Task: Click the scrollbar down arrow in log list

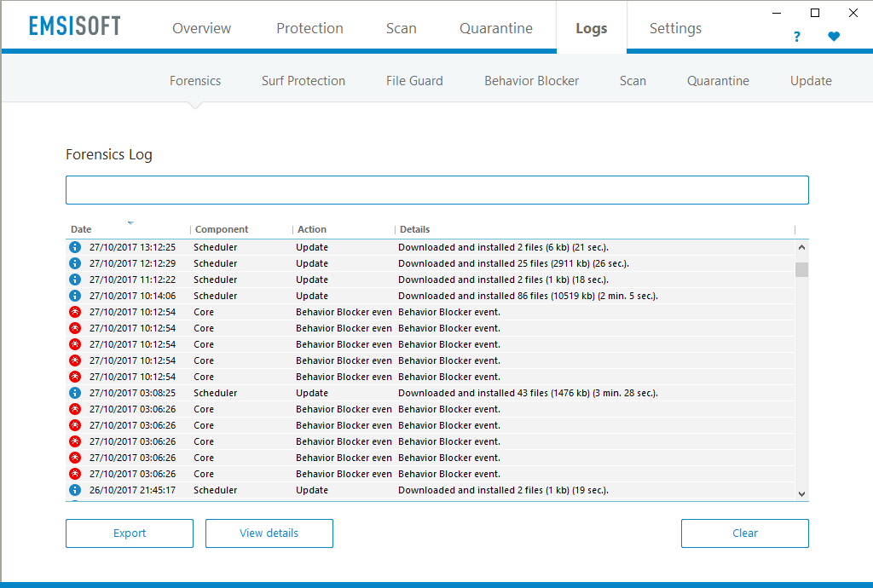Action: [801, 493]
